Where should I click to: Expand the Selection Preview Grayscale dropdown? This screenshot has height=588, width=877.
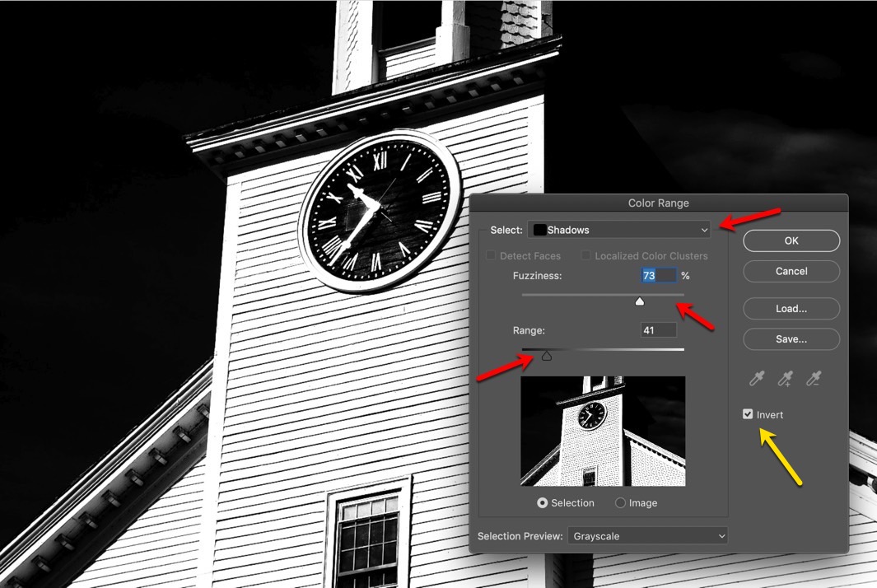(x=648, y=536)
